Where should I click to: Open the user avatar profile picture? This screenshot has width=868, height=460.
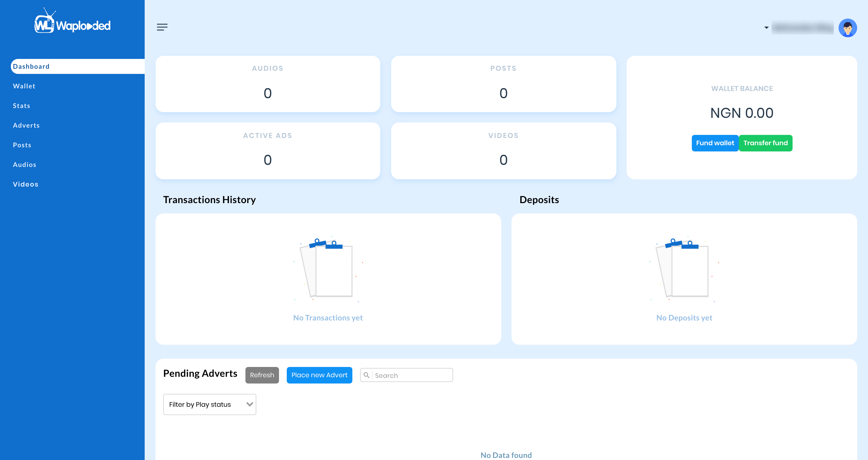click(847, 28)
